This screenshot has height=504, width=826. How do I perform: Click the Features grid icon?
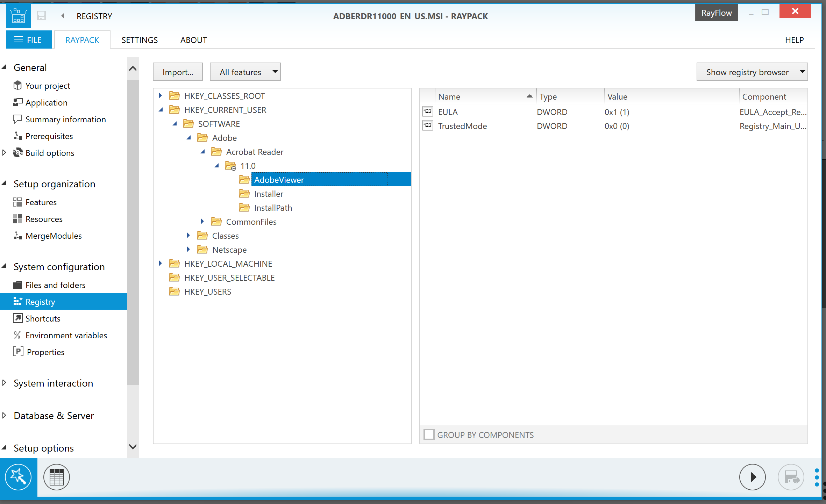tap(17, 202)
